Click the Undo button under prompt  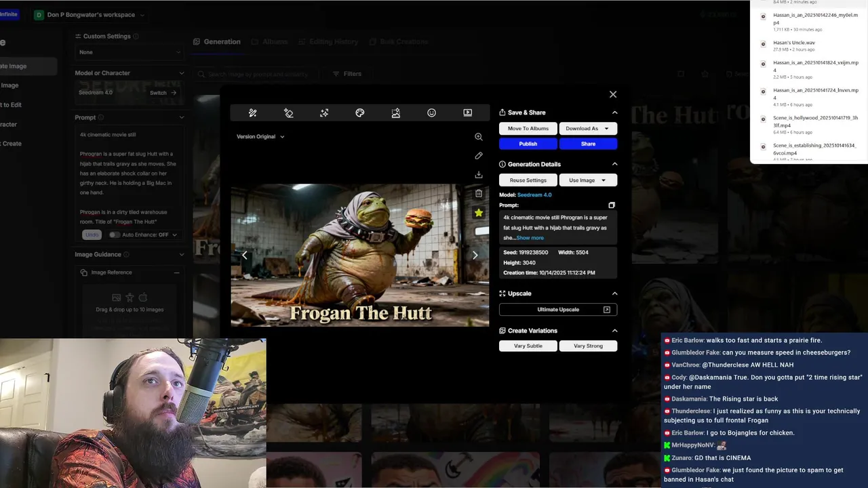[92, 235]
